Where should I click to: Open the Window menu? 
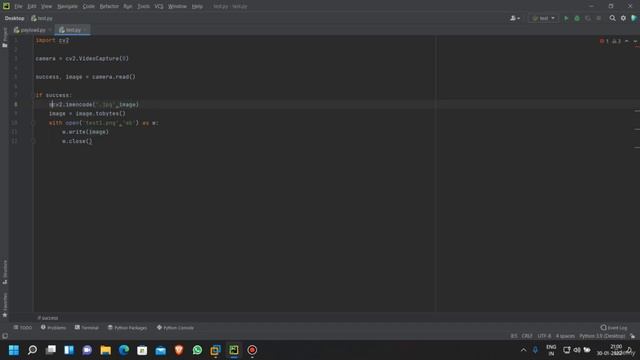click(x=177, y=7)
